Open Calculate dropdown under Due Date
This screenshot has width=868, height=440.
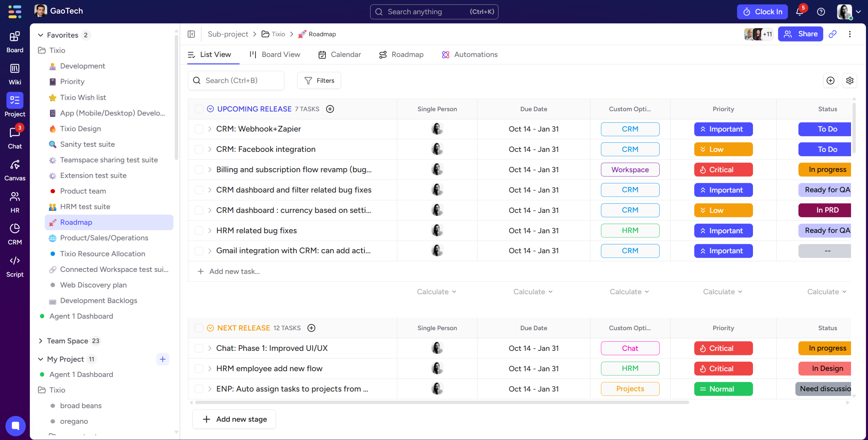pos(533,292)
